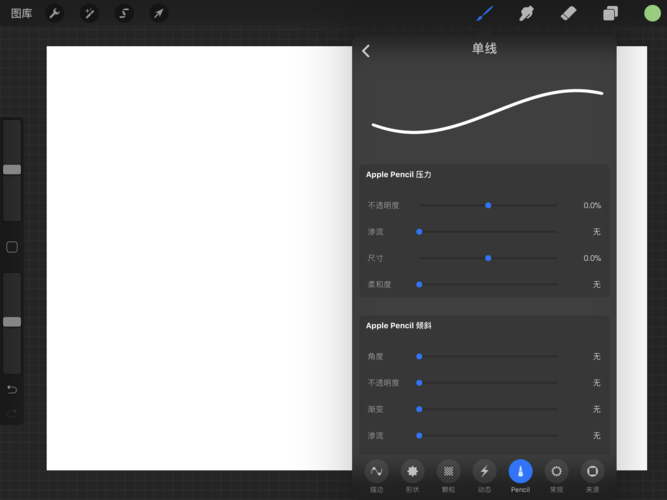
Task: Tap the 无 value beside 柔和度
Action: coord(597,285)
